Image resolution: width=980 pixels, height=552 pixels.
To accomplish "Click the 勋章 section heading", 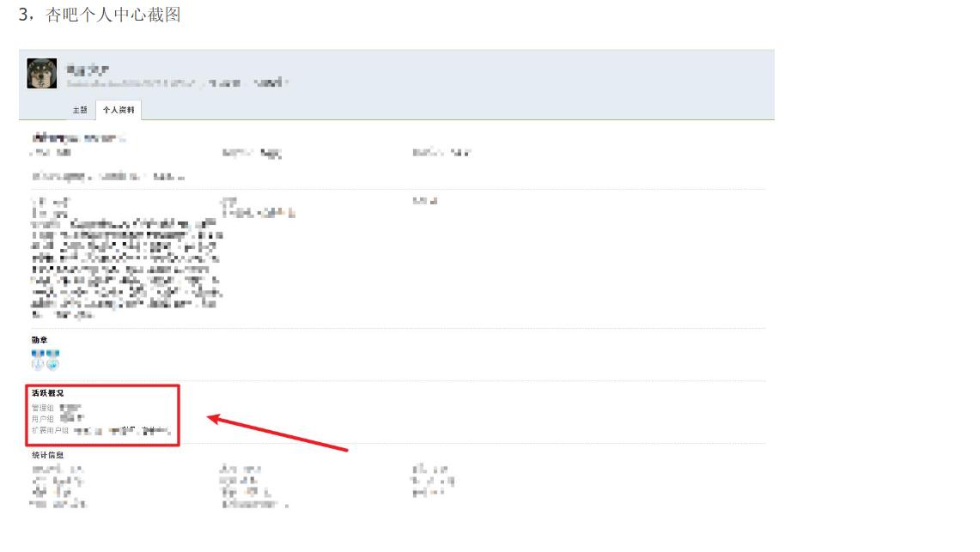I will [40, 340].
